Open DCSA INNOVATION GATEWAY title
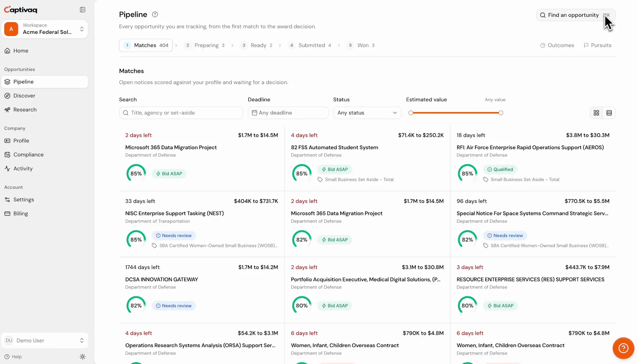This screenshot has height=364, width=637. (x=162, y=280)
